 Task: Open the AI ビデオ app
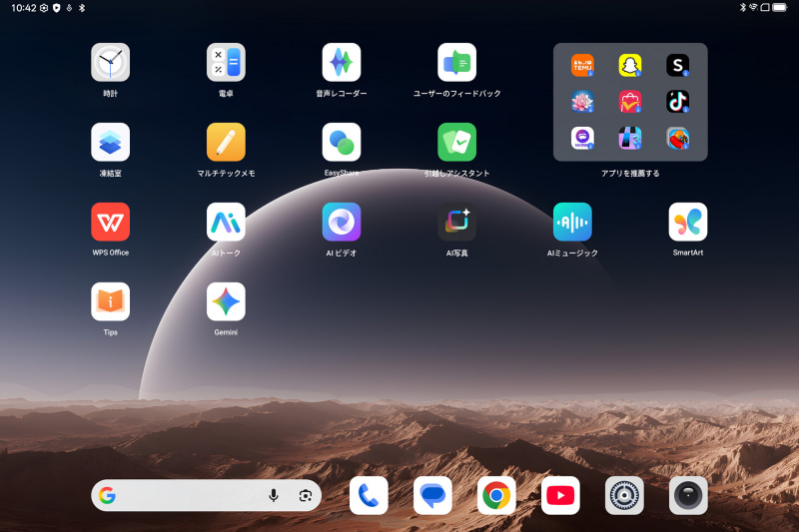[342, 222]
